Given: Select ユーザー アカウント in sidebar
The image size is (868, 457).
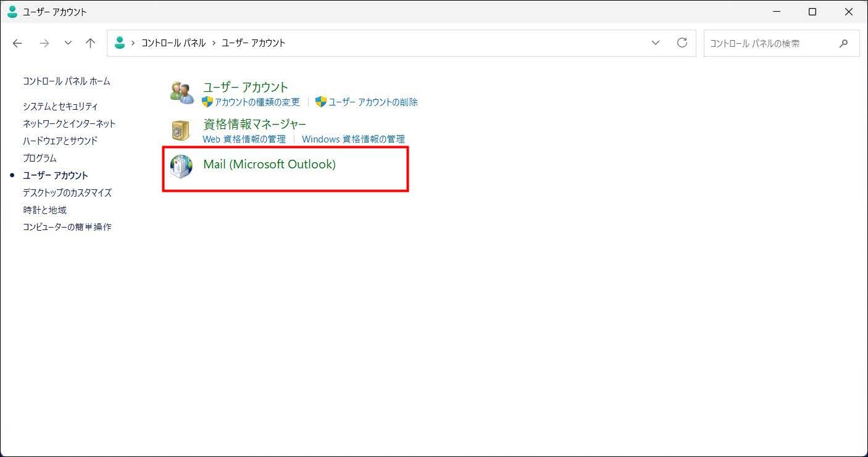Looking at the screenshot, I should [x=56, y=176].
